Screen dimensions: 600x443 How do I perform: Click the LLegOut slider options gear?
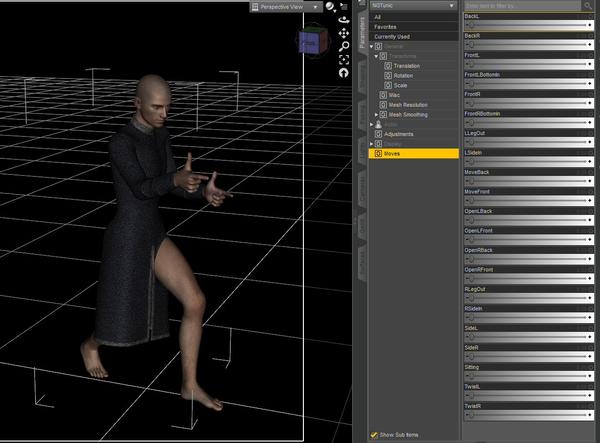[x=590, y=134]
